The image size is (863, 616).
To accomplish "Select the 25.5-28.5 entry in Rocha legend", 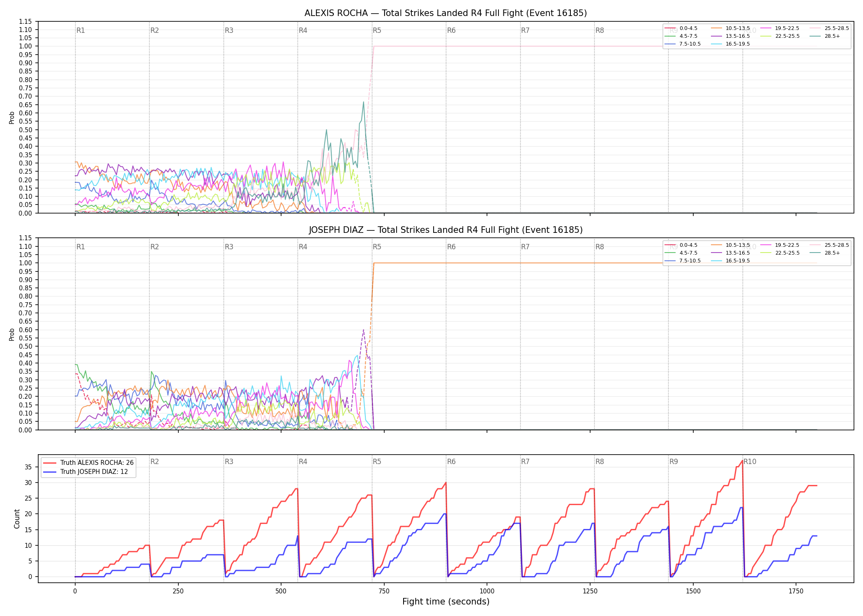I will click(829, 28).
